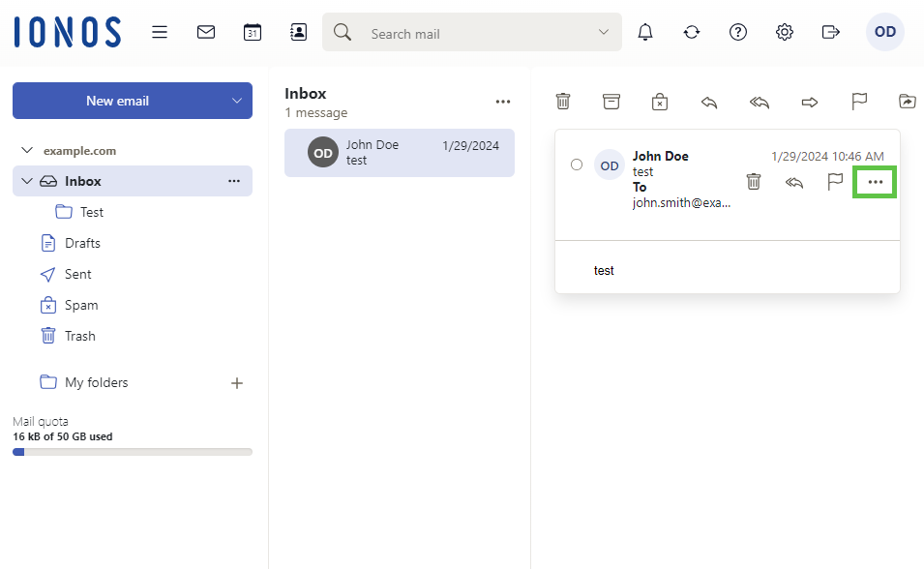
Task: Click the Mail quota usage bar
Action: point(133,452)
